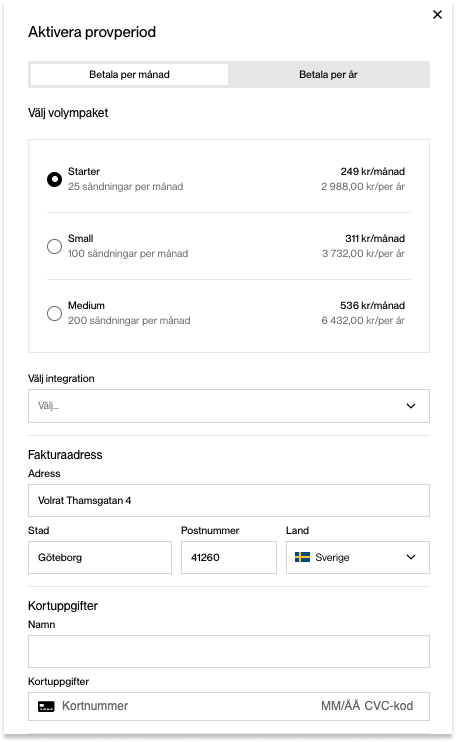456x742 pixels.
Task: Switch to Betala per år tab
Action: 328,74
